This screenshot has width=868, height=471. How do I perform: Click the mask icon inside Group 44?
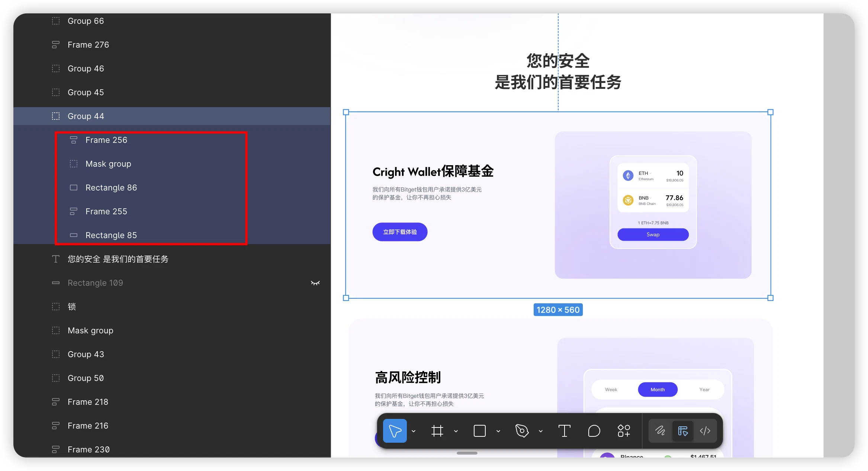[x=74, y=164]
